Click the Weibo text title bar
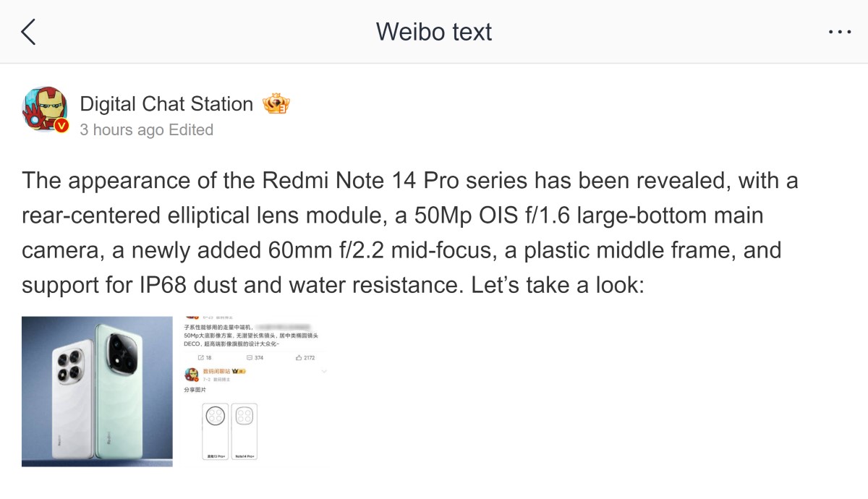Viewport: 868px width, 499px height. 433,32
